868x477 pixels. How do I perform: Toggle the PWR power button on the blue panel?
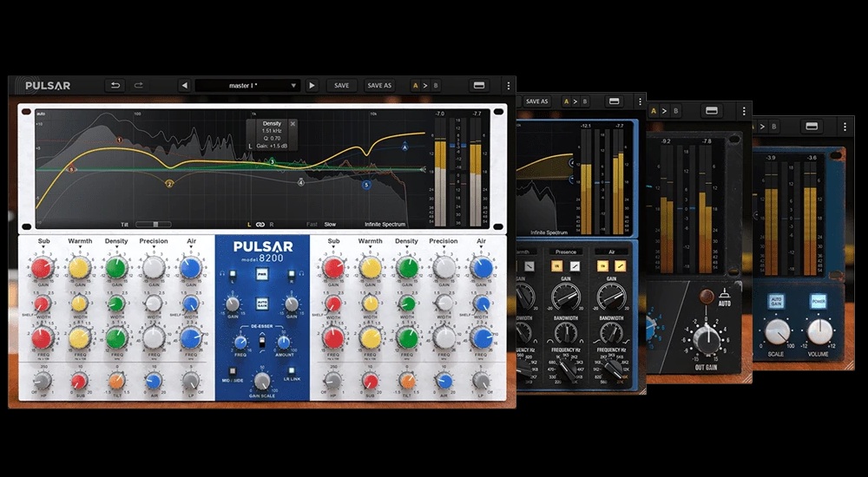click(x=262, y=273)
